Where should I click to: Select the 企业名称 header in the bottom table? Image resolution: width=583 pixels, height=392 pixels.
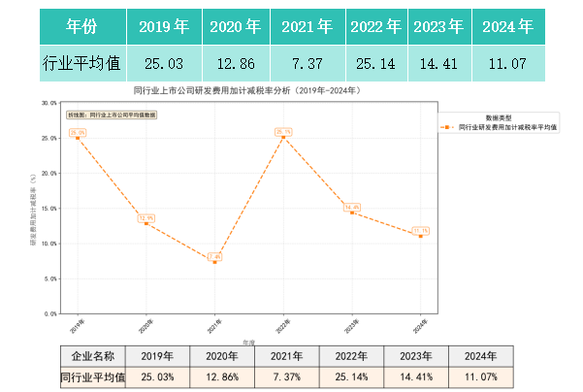click(94, 356)
